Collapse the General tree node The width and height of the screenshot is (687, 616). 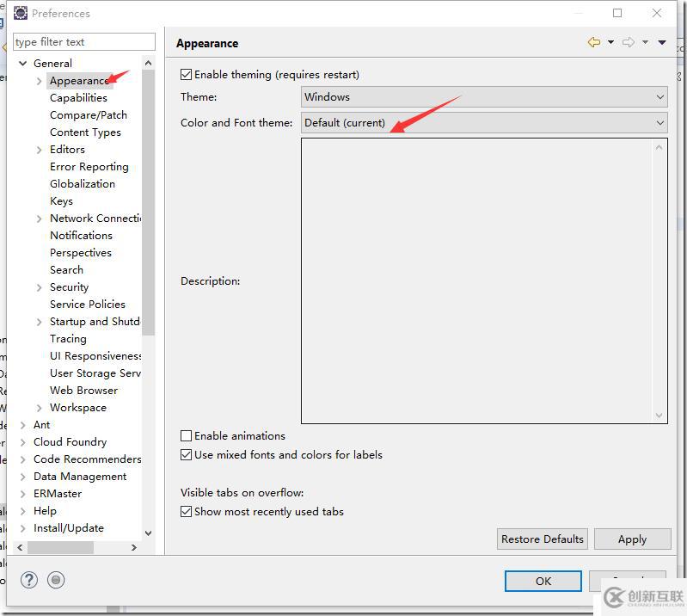pos(22,64)
